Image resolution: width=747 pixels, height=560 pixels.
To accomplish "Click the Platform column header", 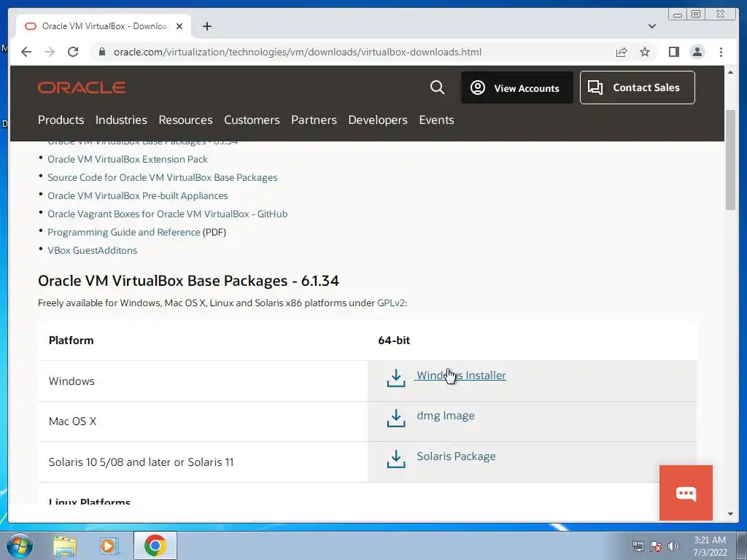I will [x=71, y=341].
